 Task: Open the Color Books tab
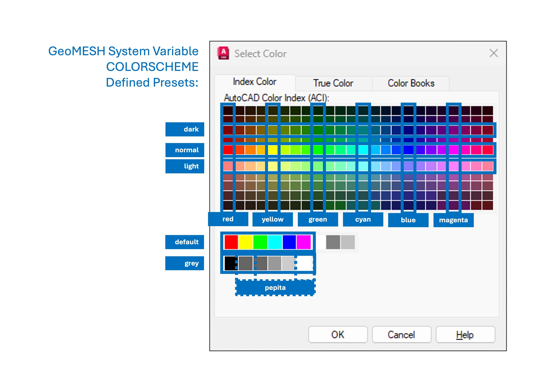tap(411, 83)
